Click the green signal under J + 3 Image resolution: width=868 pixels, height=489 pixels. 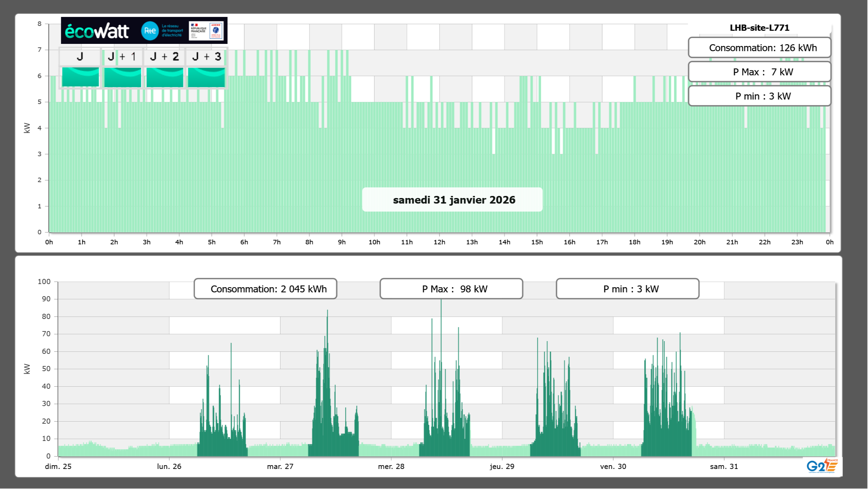pyautogui.click(x=206, y=77)
